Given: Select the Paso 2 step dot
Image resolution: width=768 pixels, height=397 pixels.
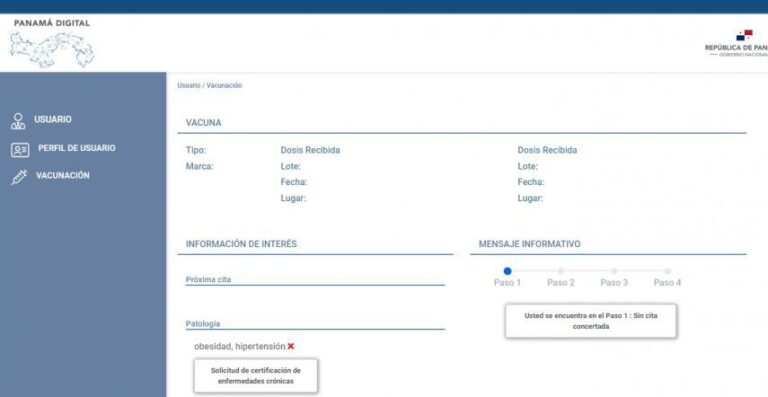Looking at the screenshot, I should point(561,271).
